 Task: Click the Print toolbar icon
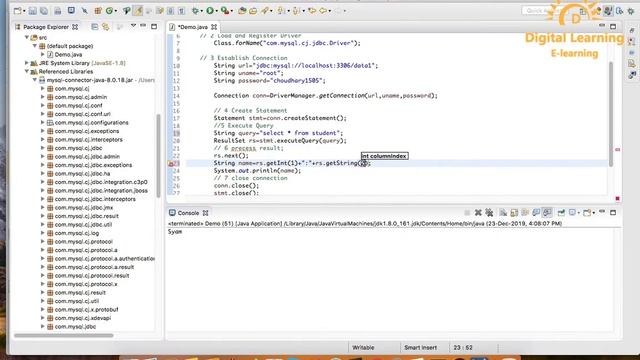pyautogui.click(x=58, y=11)
